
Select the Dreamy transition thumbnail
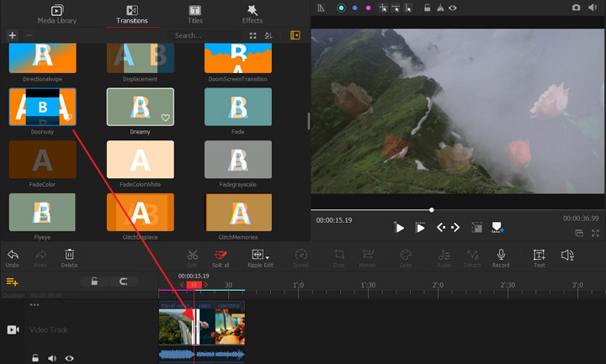pyautogui.click(x=141, y=107)
